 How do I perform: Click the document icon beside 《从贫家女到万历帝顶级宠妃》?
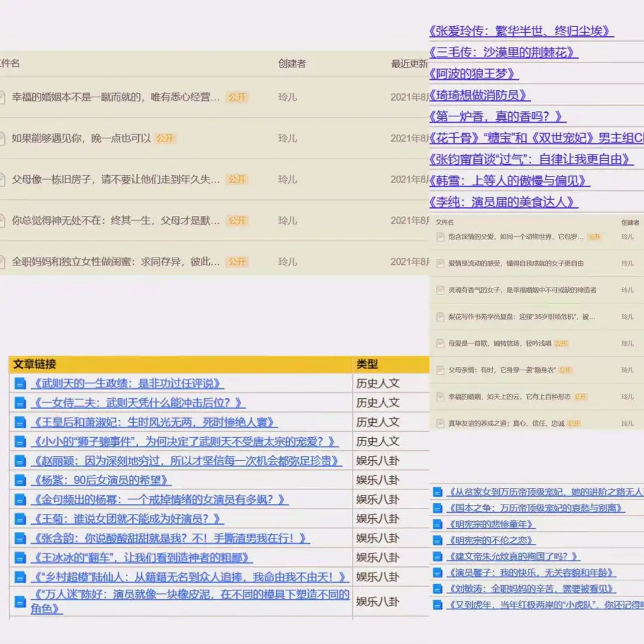438,492
